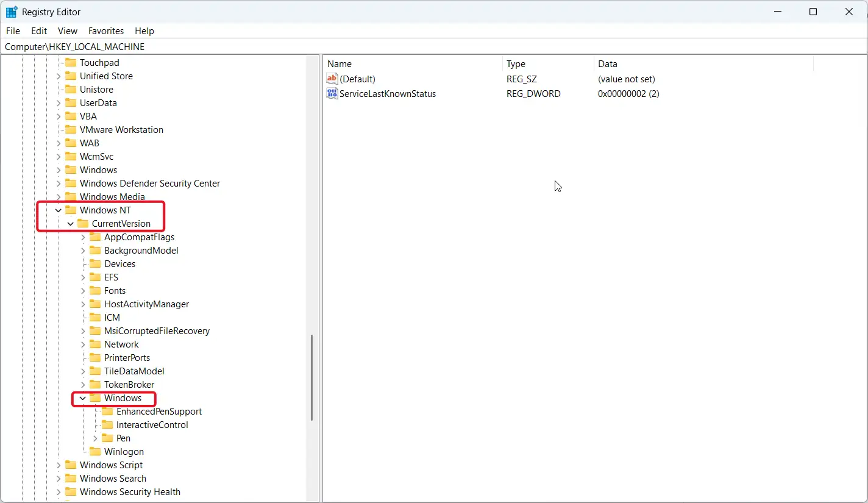
Task: Select the PrinterPorts key
Action: (x=127, y=358)
